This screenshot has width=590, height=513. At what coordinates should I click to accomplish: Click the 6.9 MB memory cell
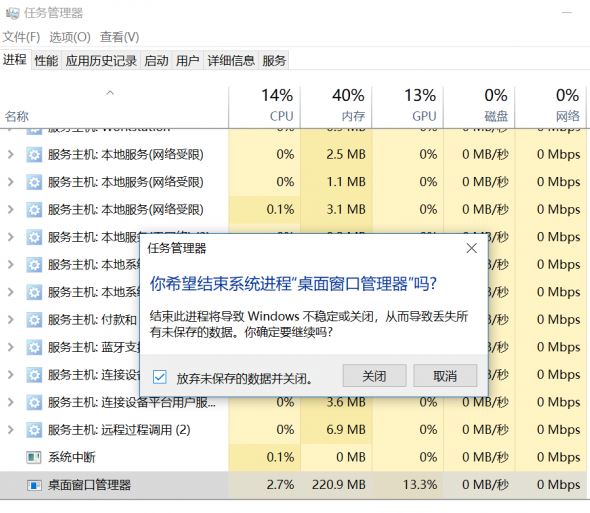(336, 430)
